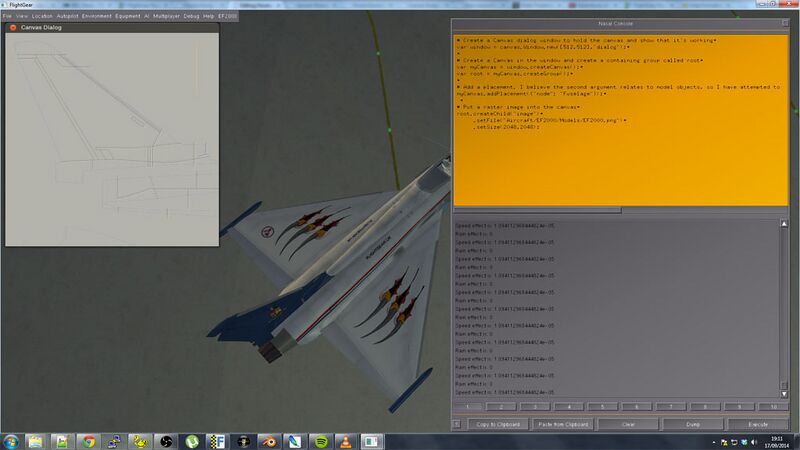The image size is (800, 450).
Task: Show hidden system tray icons
Action: click(714, 442)
